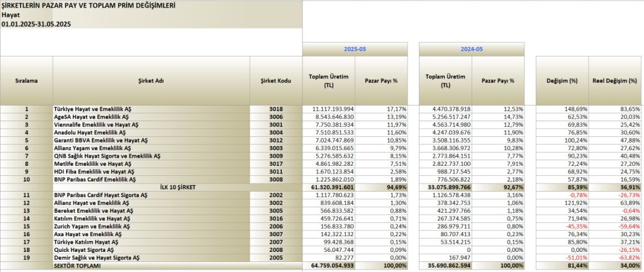This screenshot has width=644, height=272.
Task: Click Quick Hayat 2025 value 56.047.744
Action: pyautogui.click(x=328, y=250)
